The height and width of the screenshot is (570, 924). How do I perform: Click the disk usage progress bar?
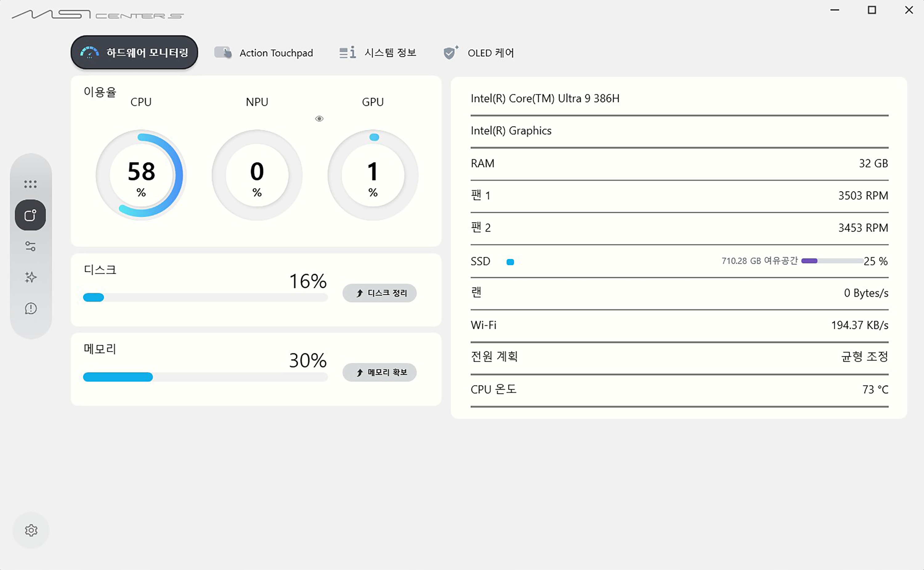coord(205,297)
